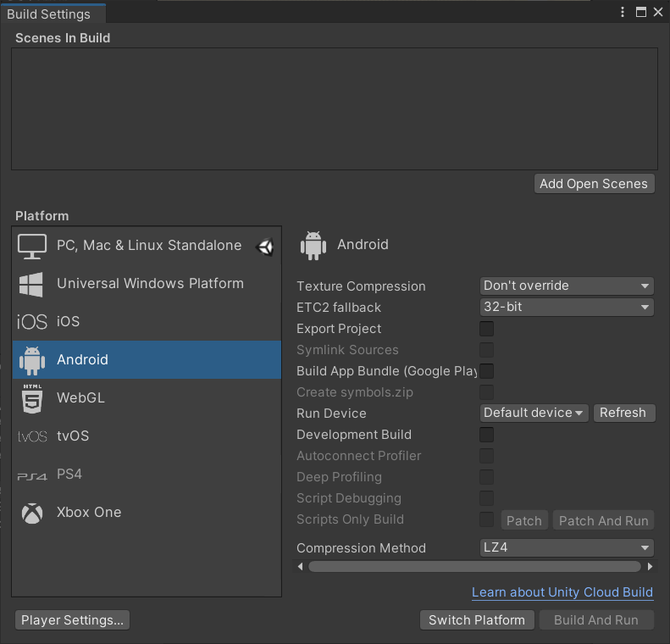Screen dimensions: 670x644
Task: Open Player Settings
Action: coord(72,620)
